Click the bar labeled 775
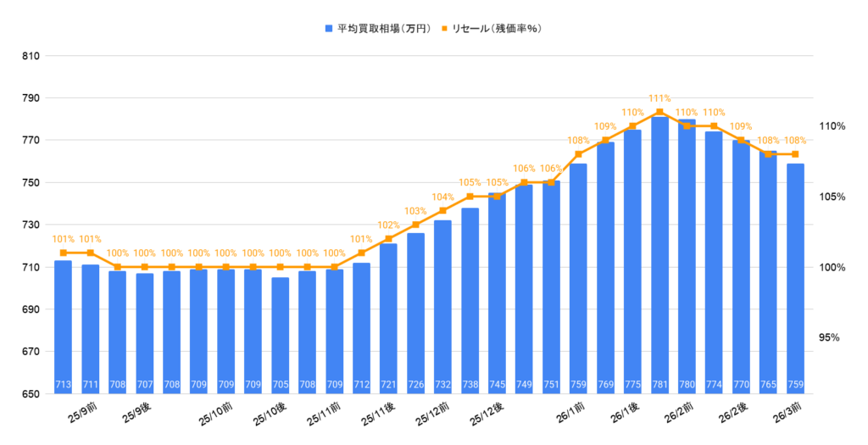Image resolution: width=868 pixels, height=445 pixels. click(x=632, y=262)
